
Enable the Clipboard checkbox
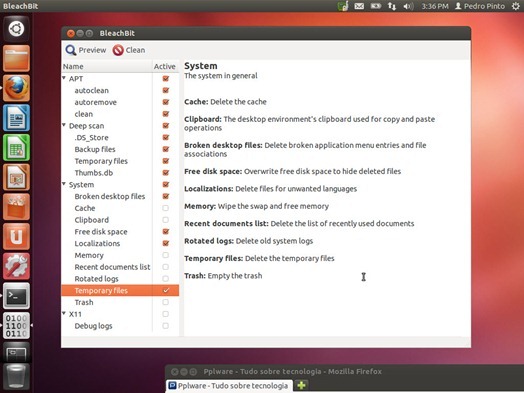(x=165, y=220)
